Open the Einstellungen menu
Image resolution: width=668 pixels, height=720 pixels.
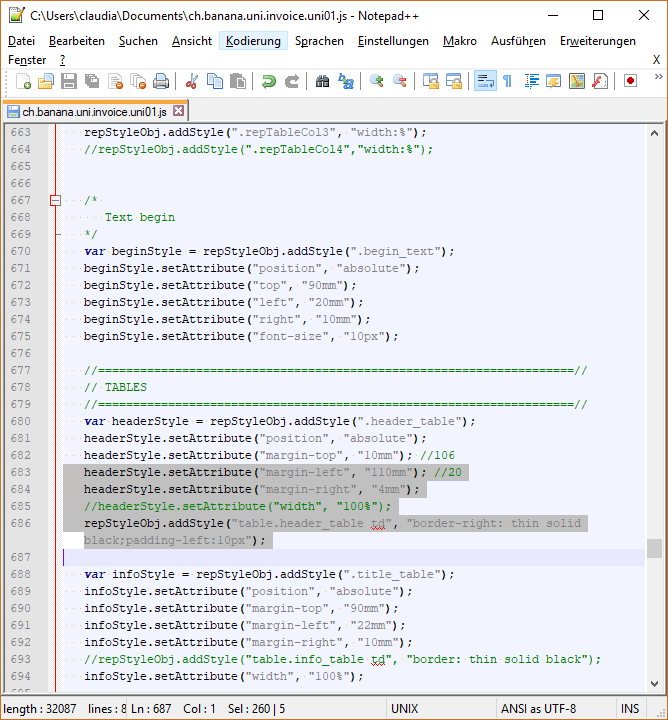coord(393,41)
